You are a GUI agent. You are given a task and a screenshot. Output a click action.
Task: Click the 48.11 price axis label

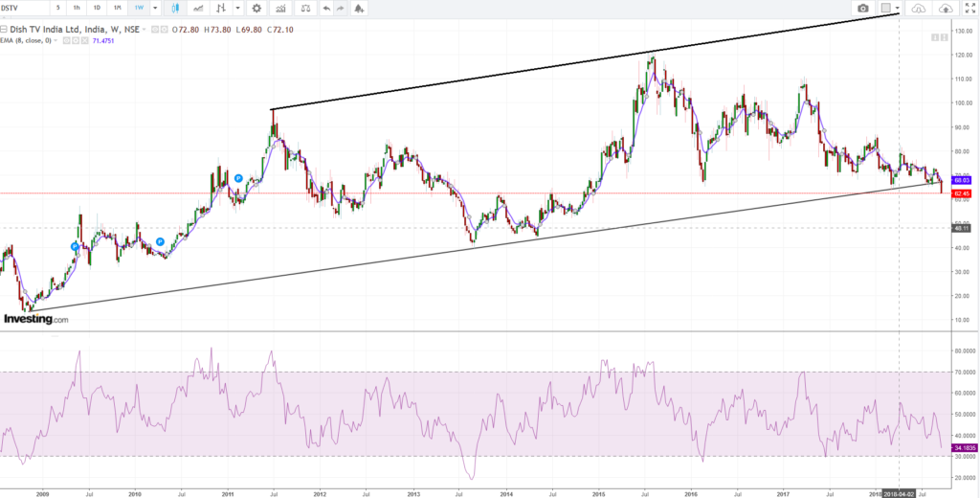click(x=961, y=228)
